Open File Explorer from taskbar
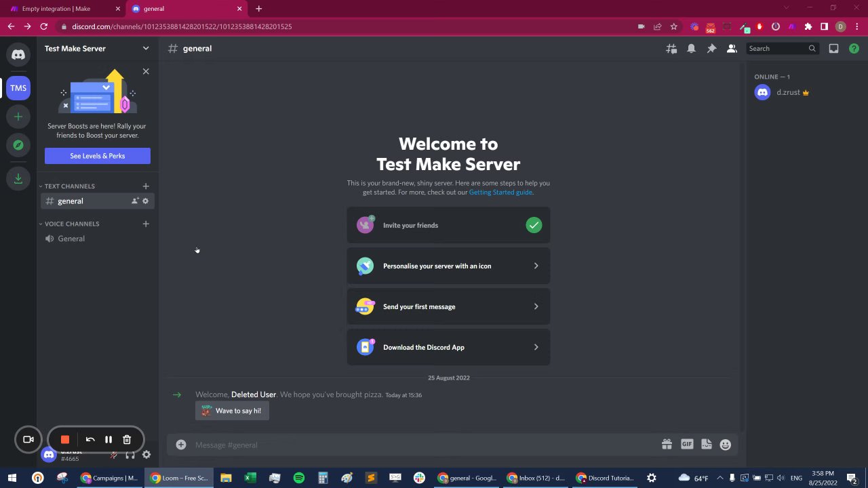Viewport: 868px width, 488px height. pos(226,478)
